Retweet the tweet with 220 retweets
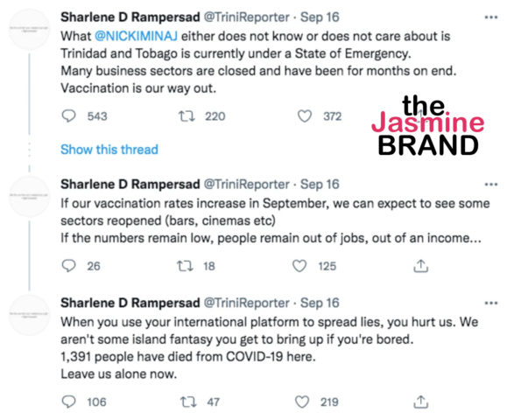Screen dimensions: 521x420 pyautogui.click(x=187, y=116)
